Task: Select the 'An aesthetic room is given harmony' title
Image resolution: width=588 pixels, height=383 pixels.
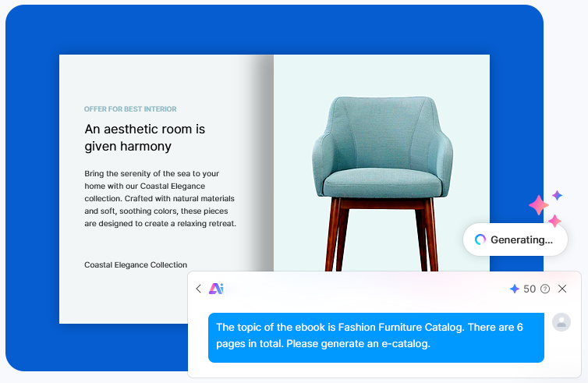Action: (145, 137)
